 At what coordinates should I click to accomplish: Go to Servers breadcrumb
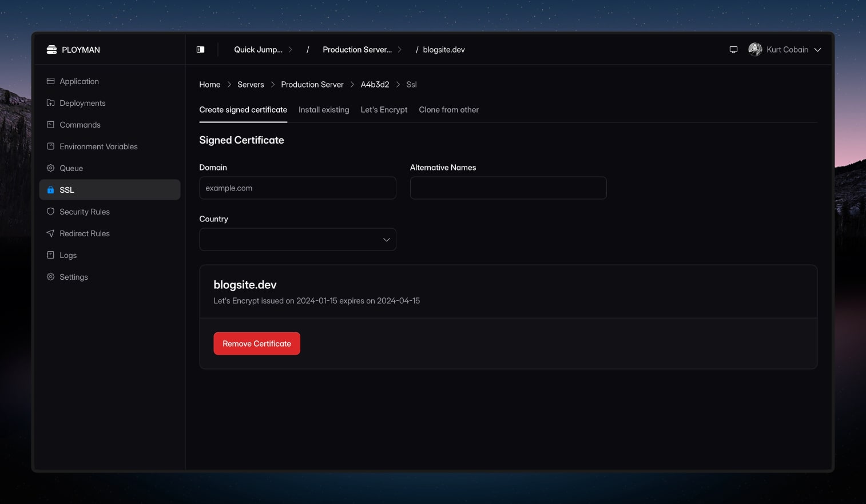pyautogui.click(x=251, y=85)
